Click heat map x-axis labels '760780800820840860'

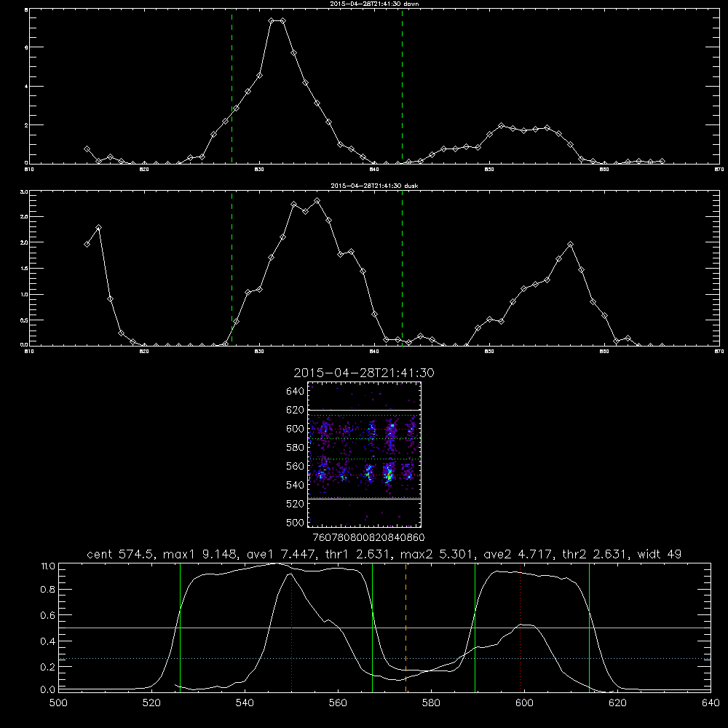click(x=368, y=537)
